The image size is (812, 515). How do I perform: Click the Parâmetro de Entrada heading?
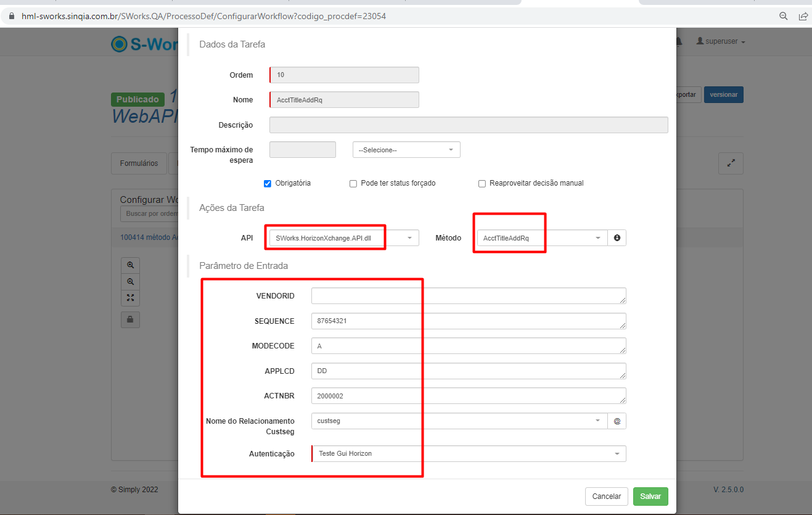coord(244,266)
